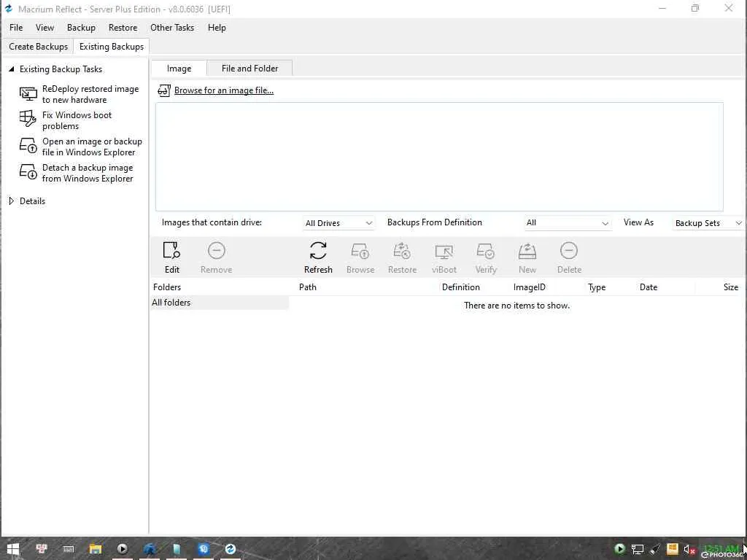Click the Edit folder toolbar icon

click(171, 251)
